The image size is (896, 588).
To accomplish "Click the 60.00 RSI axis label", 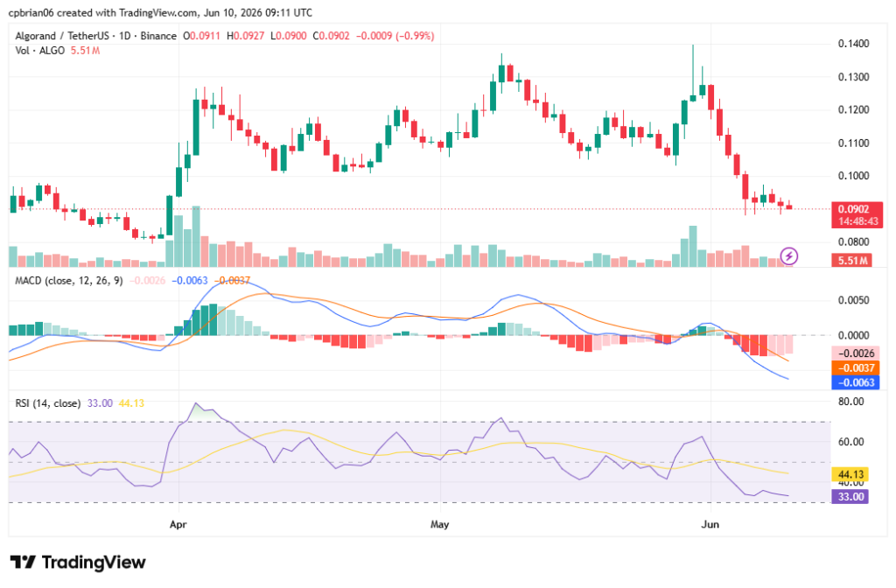I will pos(850,442).
